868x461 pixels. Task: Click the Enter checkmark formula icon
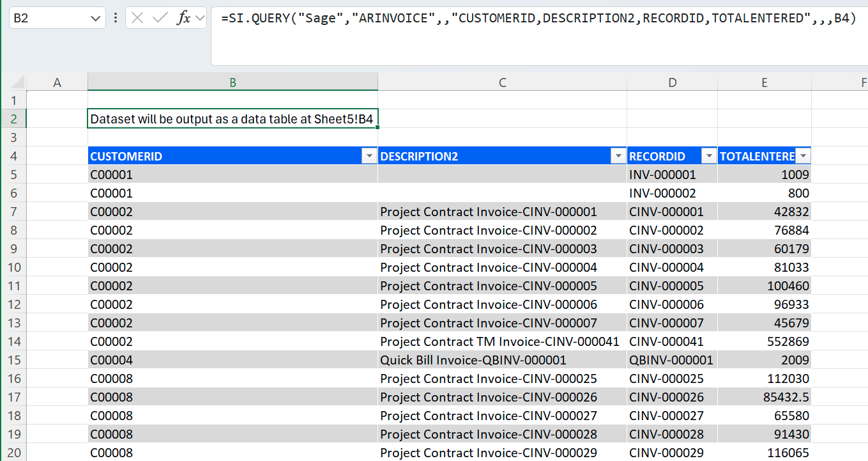(159, 18)
